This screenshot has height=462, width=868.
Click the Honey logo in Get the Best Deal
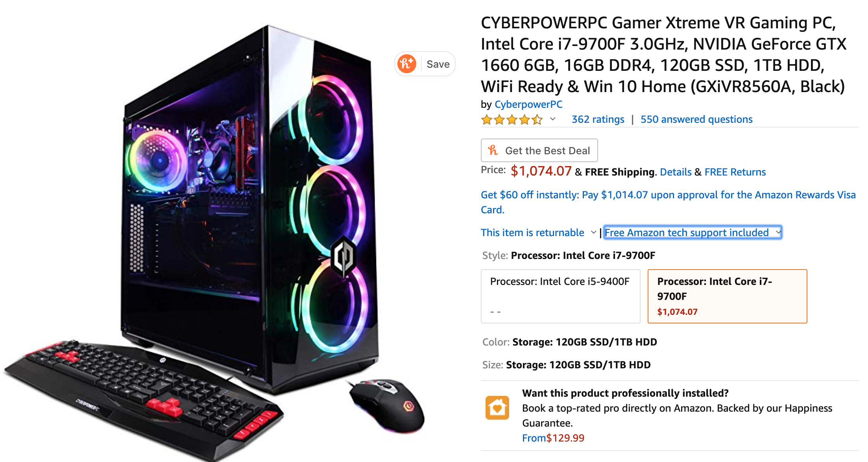click(493, 150)
